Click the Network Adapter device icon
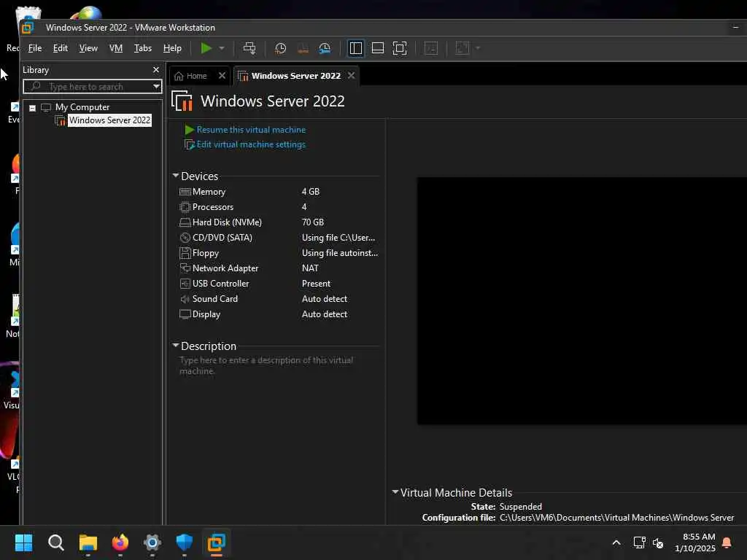The image size is (747, 560). 185,268
